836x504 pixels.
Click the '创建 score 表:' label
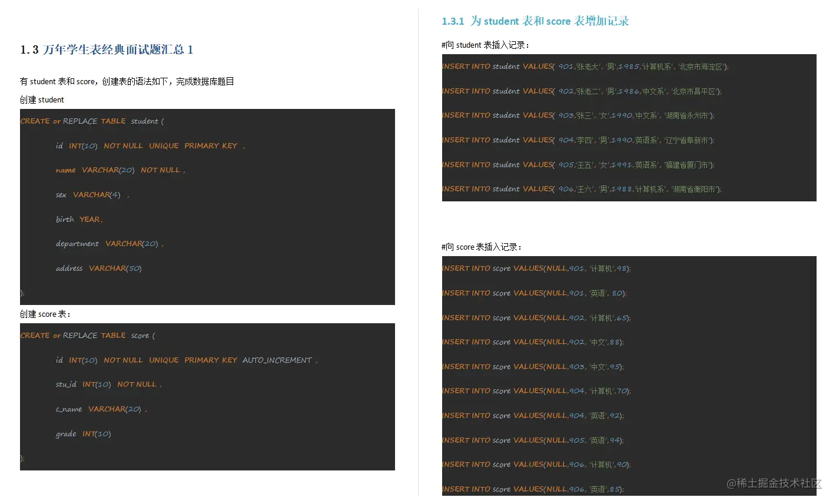coord(45,314)
